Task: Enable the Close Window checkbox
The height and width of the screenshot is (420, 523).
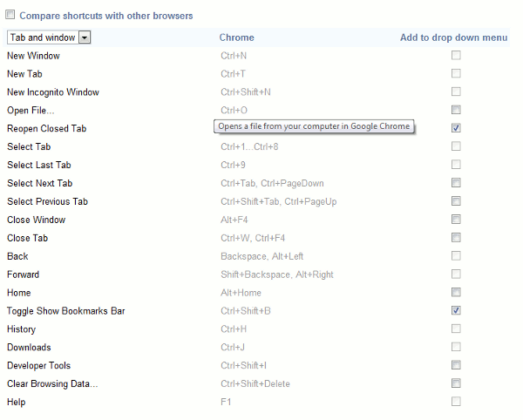Action: coord(456,220)
